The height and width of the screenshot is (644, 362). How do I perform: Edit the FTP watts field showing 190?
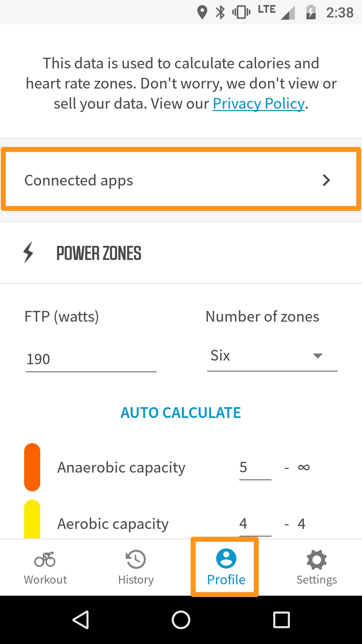pos(91,360)
